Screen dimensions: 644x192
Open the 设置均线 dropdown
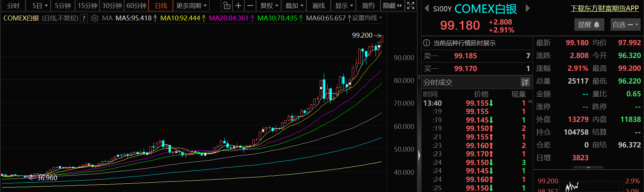coord(367,18)
